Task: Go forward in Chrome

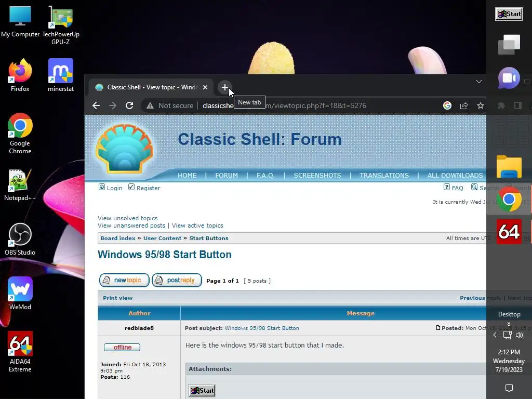Action: (113, 105)
